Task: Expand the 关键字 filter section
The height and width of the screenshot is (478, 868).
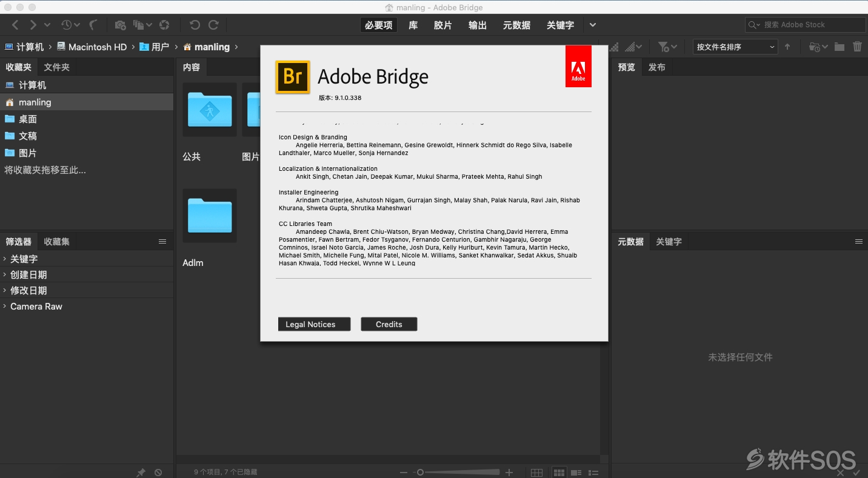Action: coord(5,259)
